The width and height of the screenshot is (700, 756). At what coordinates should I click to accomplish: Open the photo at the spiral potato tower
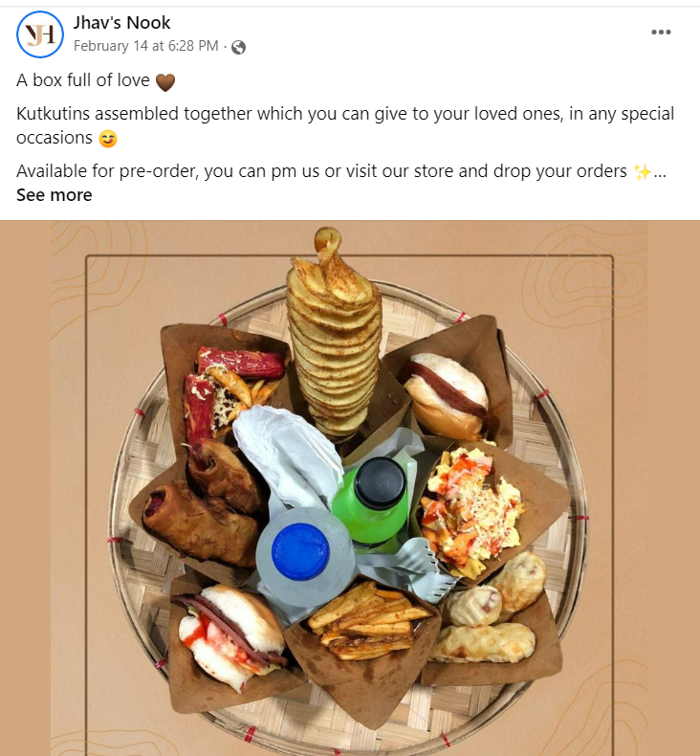(334, 333)
